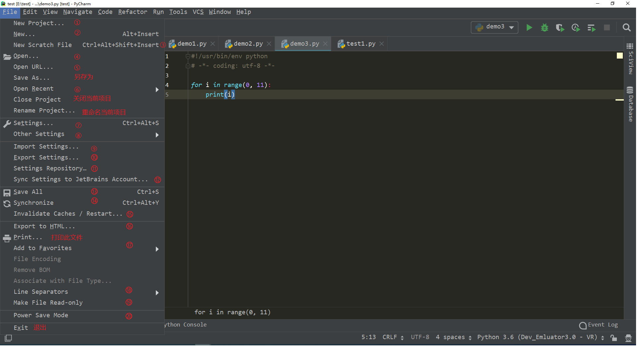
Task: Open the SciView side panel
Action: point(630,58)
